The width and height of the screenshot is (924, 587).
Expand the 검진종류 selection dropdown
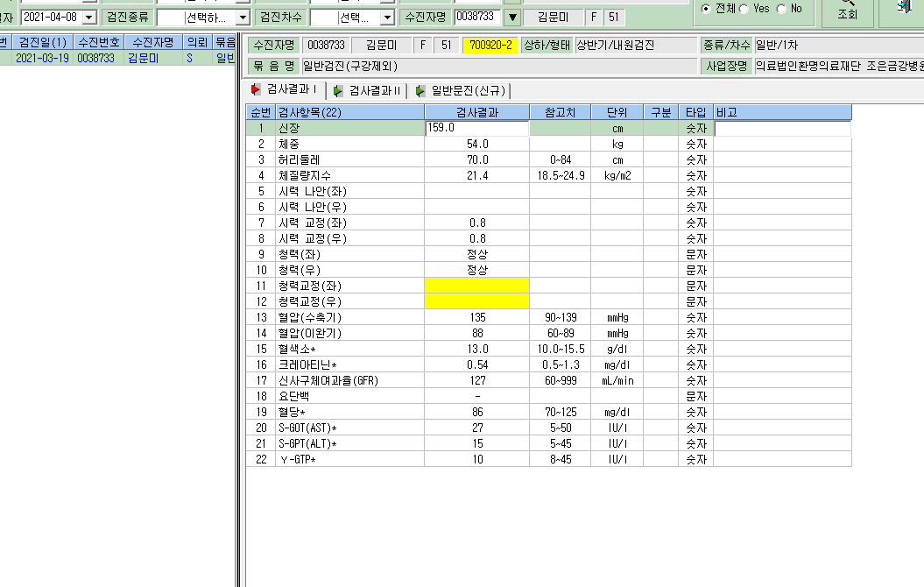(x=243, y=18)
